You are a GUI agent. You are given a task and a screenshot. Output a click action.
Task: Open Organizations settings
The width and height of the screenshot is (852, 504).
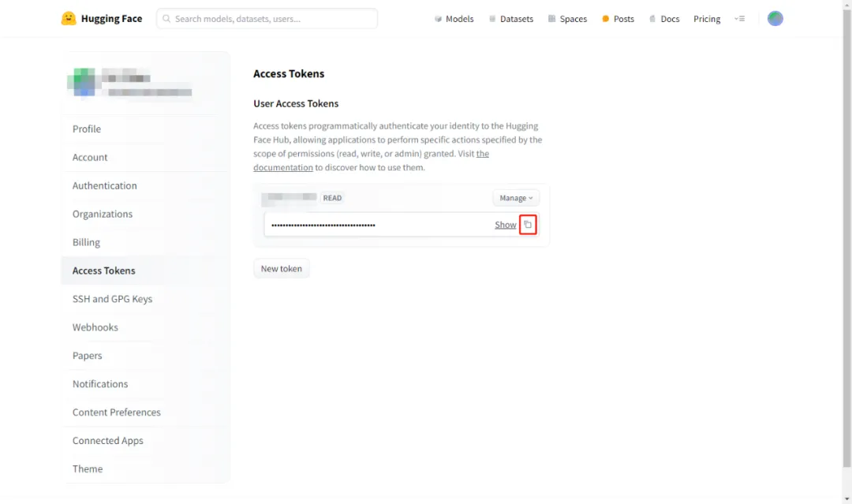[145, 214]
